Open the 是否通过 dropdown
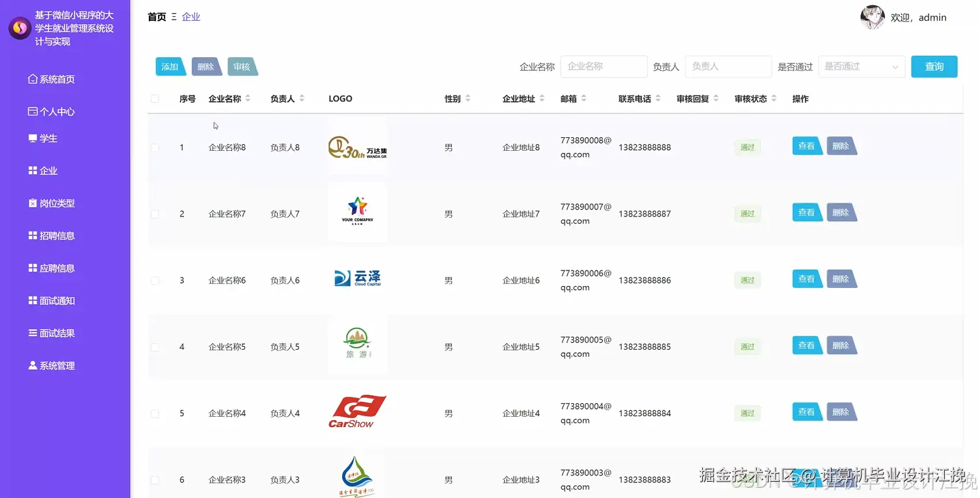 (x=861, y=66)
